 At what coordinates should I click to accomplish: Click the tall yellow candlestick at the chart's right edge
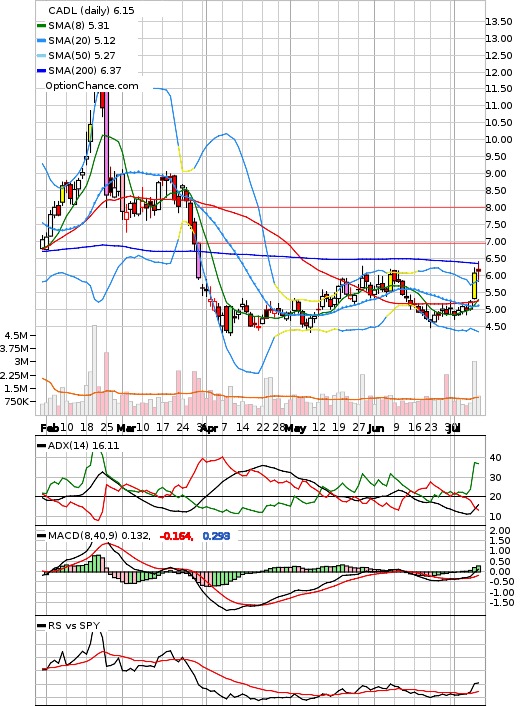click(475, 285)
